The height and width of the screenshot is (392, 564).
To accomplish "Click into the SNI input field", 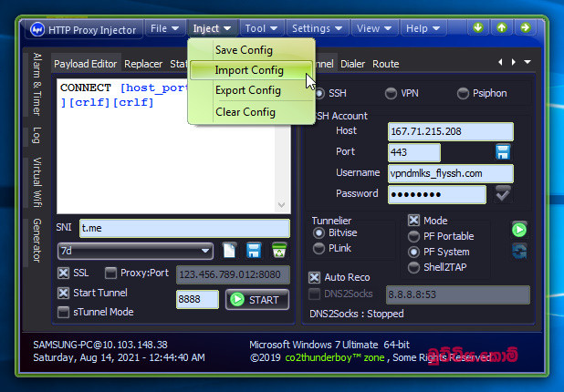I will [184, 228].
